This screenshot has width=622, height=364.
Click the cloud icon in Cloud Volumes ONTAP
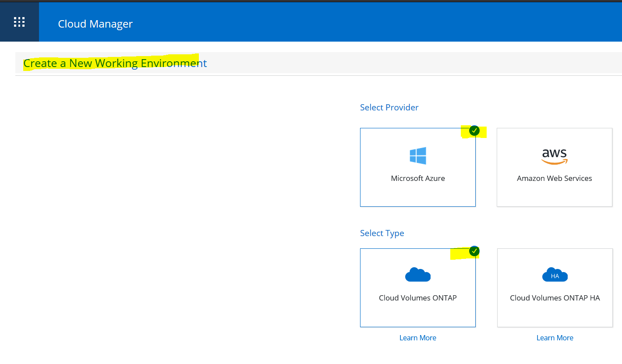point(418,275)
